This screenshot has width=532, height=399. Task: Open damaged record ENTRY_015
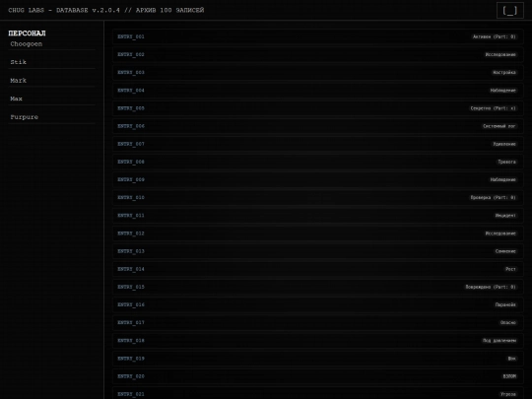coord(317,287)
